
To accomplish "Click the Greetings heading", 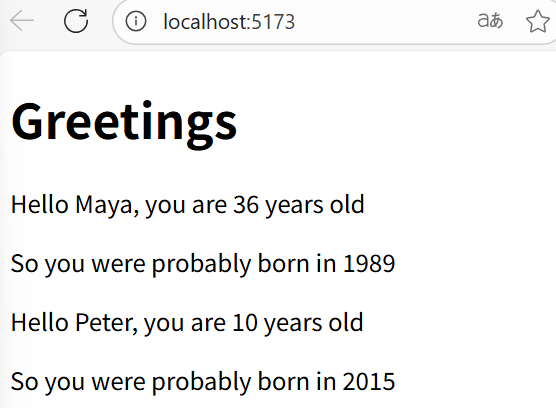I will 124,123.
